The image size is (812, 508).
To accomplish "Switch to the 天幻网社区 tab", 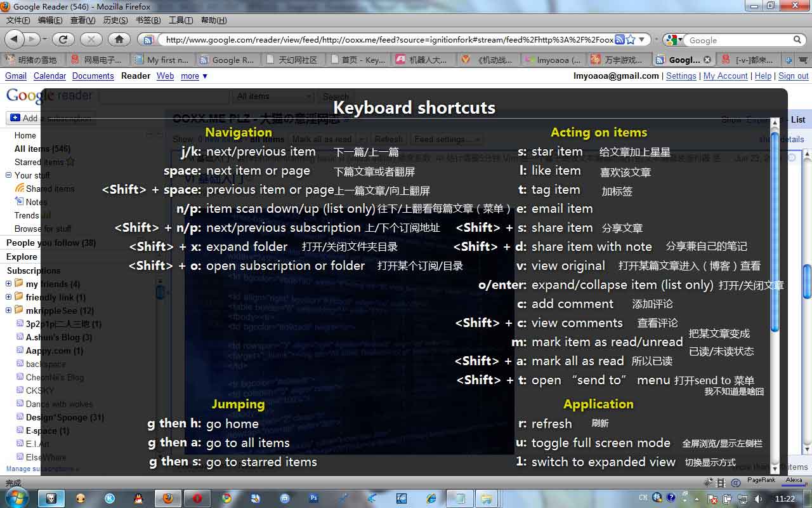I will (293, 60).
